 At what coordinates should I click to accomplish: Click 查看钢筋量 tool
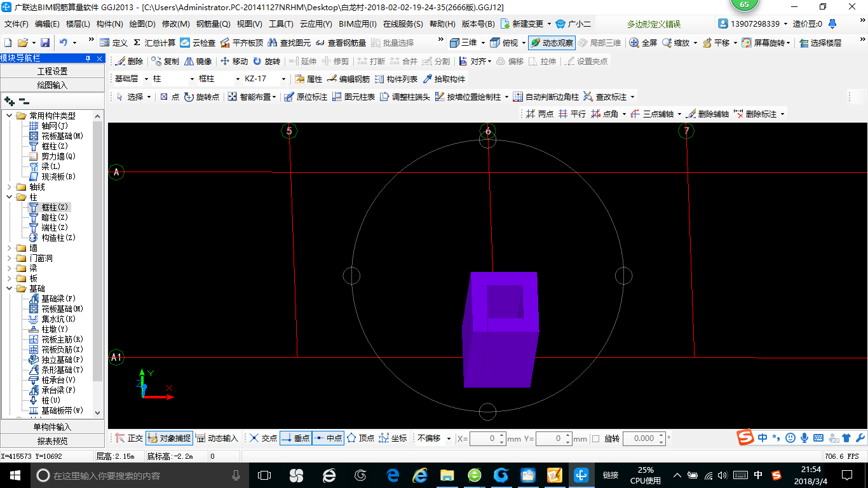tap(341, 43)
